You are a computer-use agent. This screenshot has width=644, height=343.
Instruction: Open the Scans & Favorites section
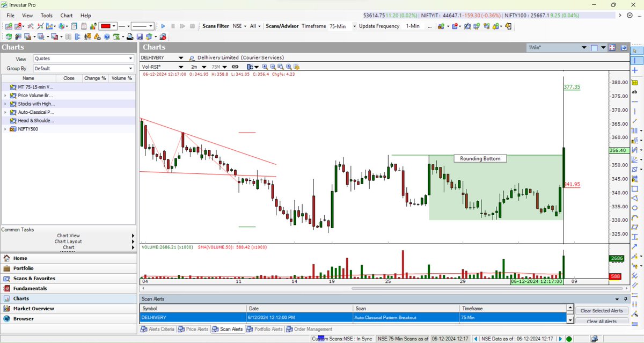coord(68,278)
